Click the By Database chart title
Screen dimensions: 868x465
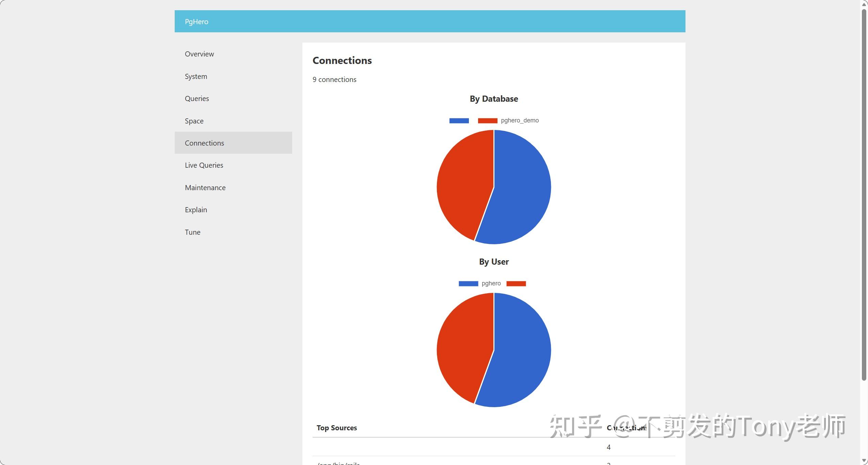[x=494, y=99]
